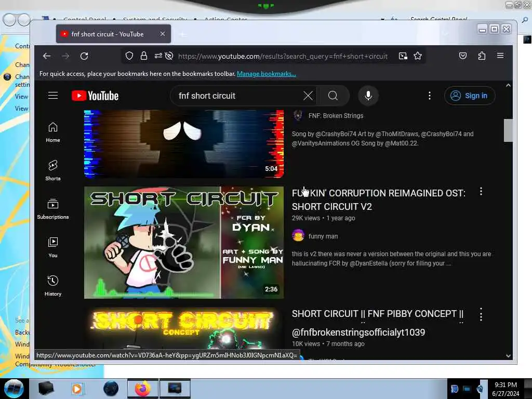Click the page scrollbar thumb
The height and width of the screenshot is (399, 532).
click(x=508, y=130)
